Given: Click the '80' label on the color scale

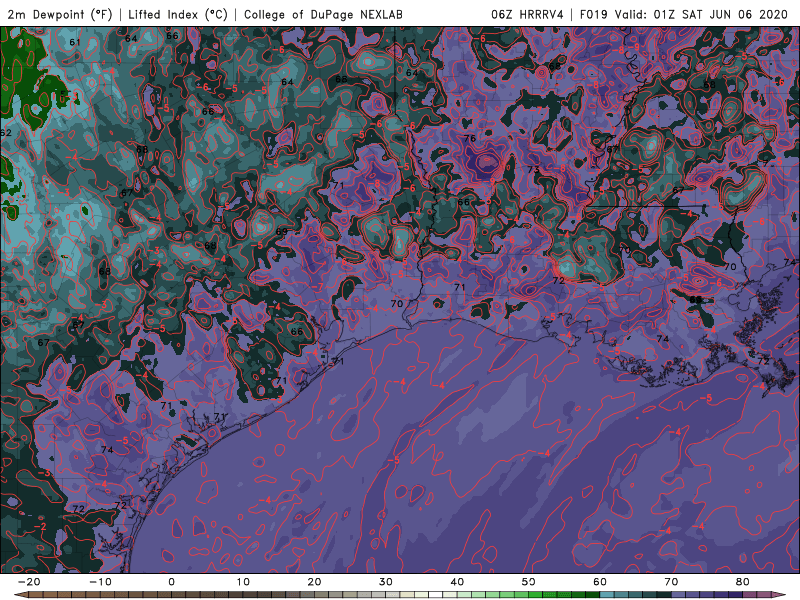Looking at the screenshot, I should [743, 582].
